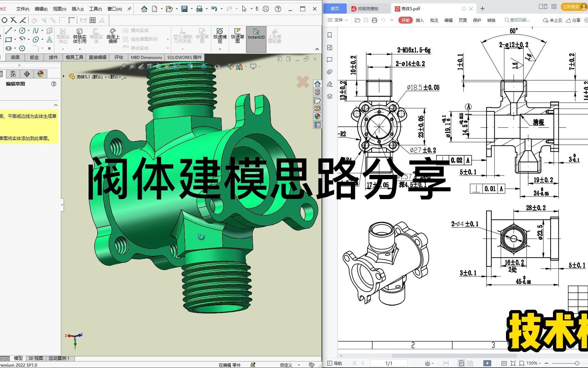Toggle the 导航 navigation pane in WPS

pyautogui.click(x=335, y=363)
